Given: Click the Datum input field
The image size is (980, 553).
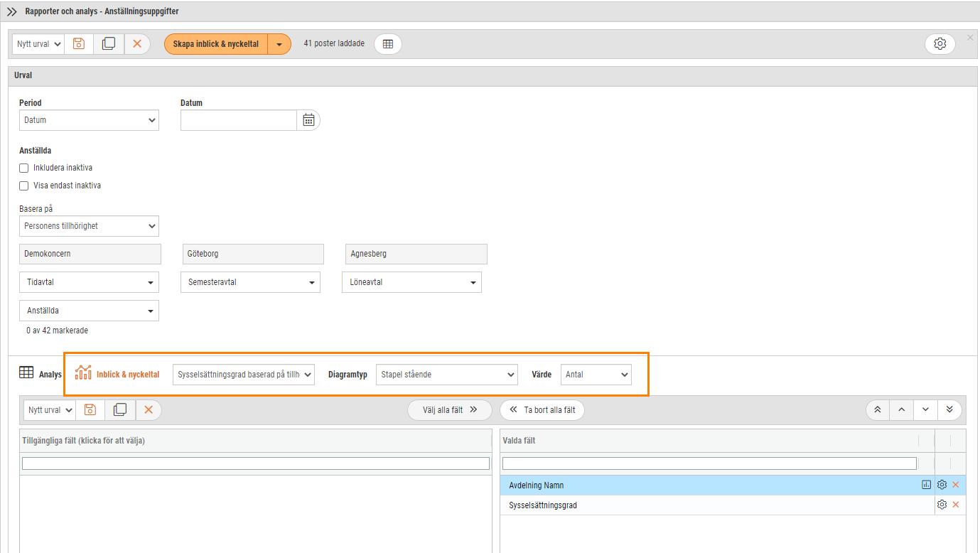Looking at the screenshot, I should (x=239, y=120).
